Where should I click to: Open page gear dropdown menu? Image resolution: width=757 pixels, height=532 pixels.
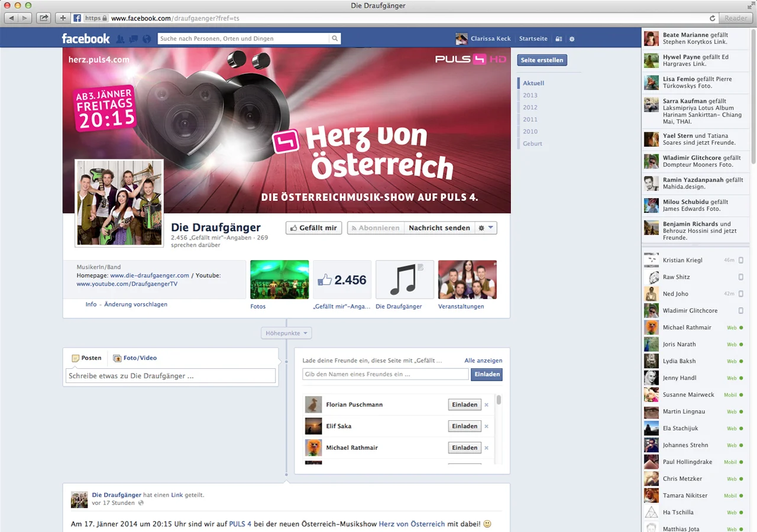(486, 228)
